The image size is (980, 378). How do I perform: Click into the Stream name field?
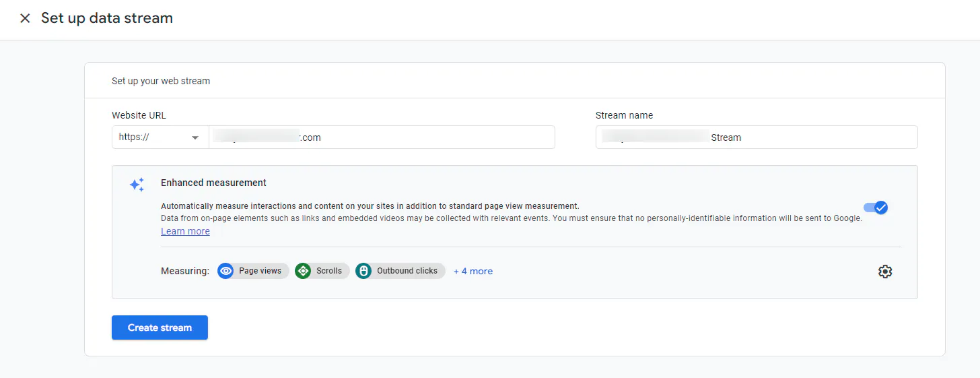point(756,137)
